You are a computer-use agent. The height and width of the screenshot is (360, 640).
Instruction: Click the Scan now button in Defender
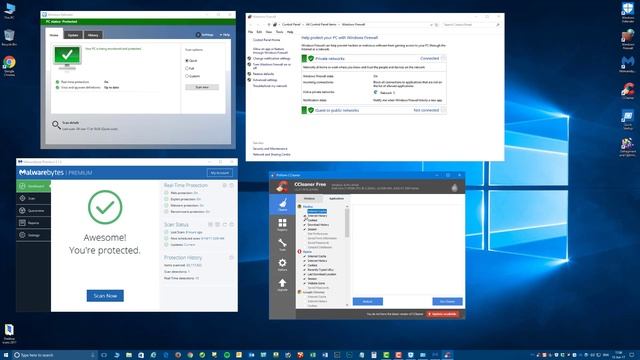(x=202, y=87)
